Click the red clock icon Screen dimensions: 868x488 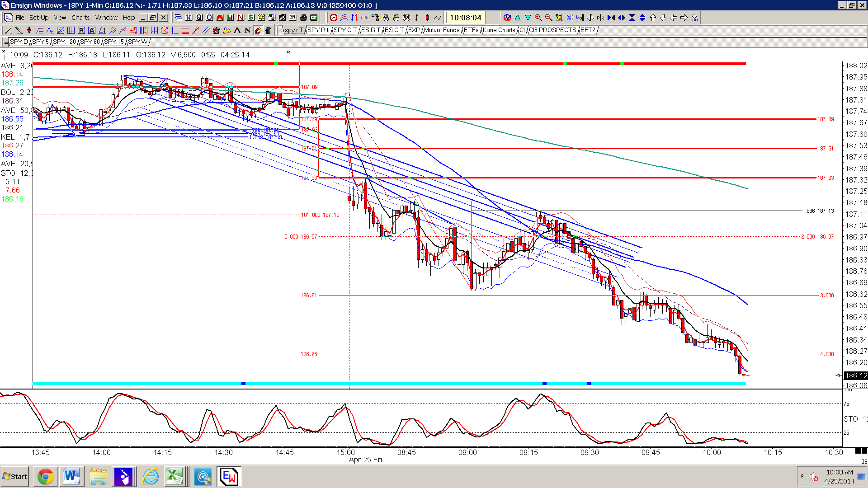(x=334, y=18)
